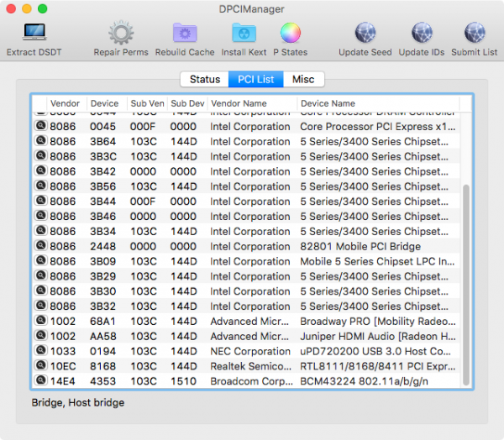Click the Extract DSDT toolbar icon
The image size is (504, 440).
[34, 34]
